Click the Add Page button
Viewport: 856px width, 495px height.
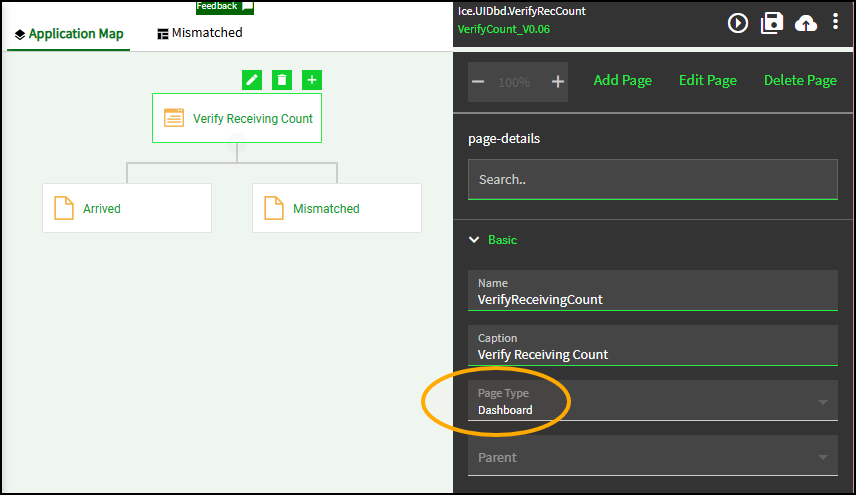point(622,81)
